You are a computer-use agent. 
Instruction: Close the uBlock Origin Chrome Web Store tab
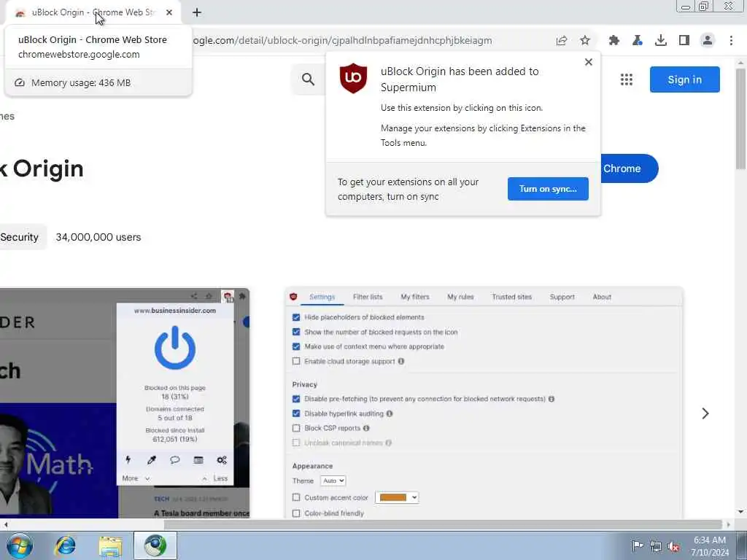tap(169, 12)
